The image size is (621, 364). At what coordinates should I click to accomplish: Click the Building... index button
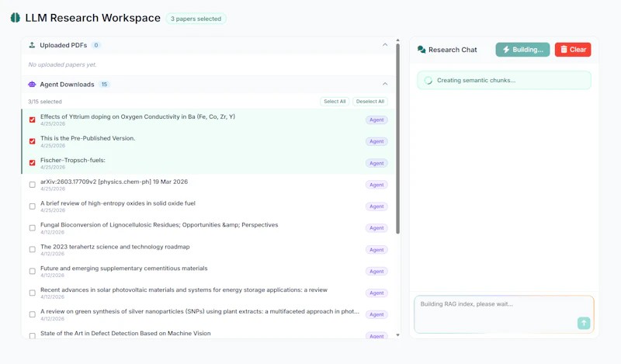522,50
